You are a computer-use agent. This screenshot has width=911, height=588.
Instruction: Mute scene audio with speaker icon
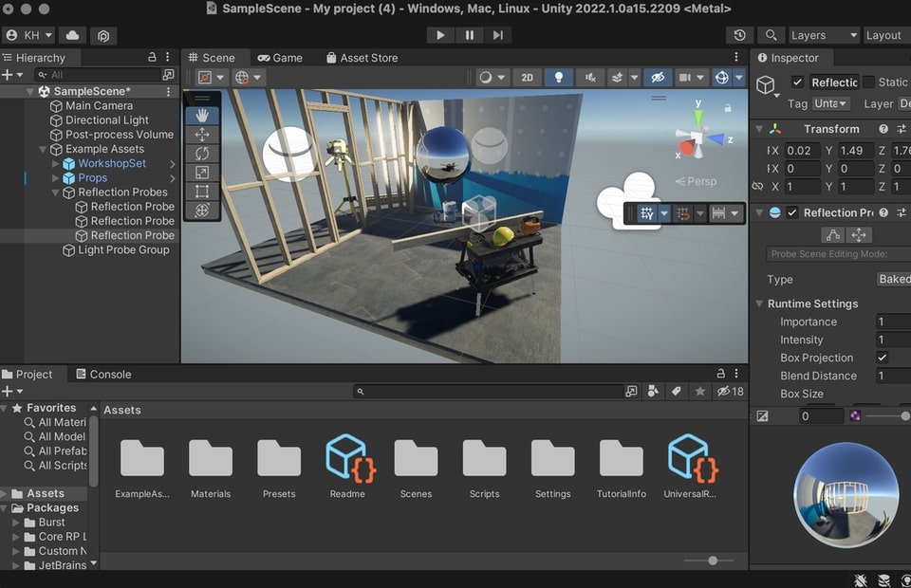(x=590, y=78)
